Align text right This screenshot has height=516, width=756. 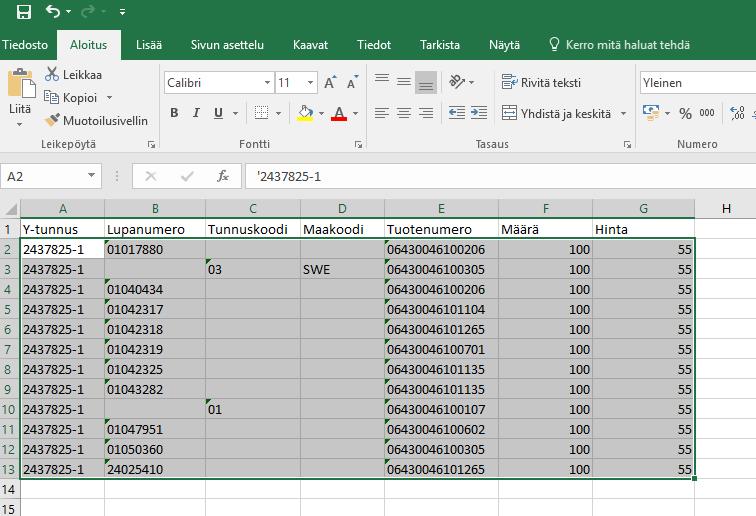[426, 113]
